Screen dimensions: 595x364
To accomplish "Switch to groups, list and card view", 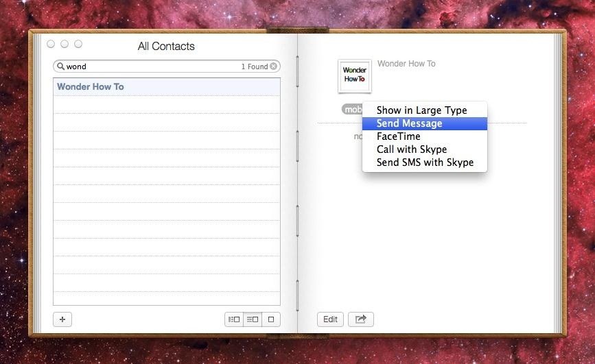I will (234, 319).
